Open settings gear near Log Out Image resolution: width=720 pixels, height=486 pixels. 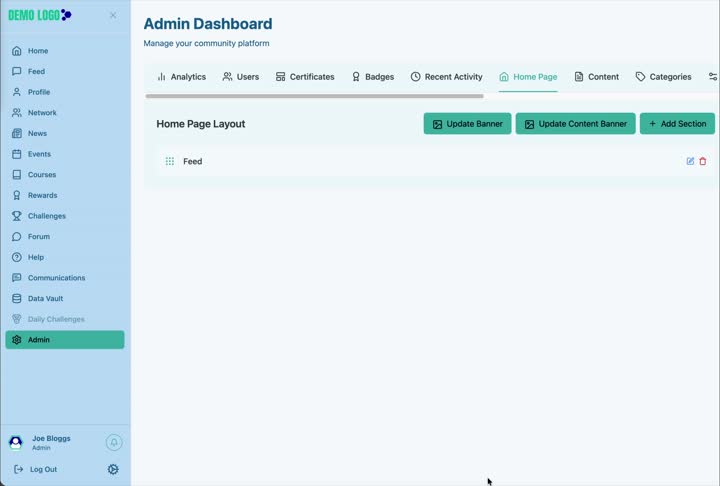coord(113,469)
